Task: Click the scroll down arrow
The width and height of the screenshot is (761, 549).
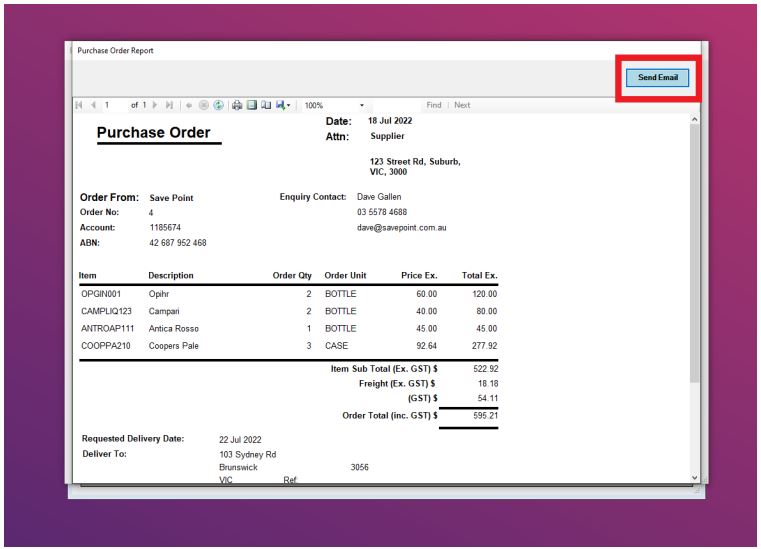Action: [695, 478]
